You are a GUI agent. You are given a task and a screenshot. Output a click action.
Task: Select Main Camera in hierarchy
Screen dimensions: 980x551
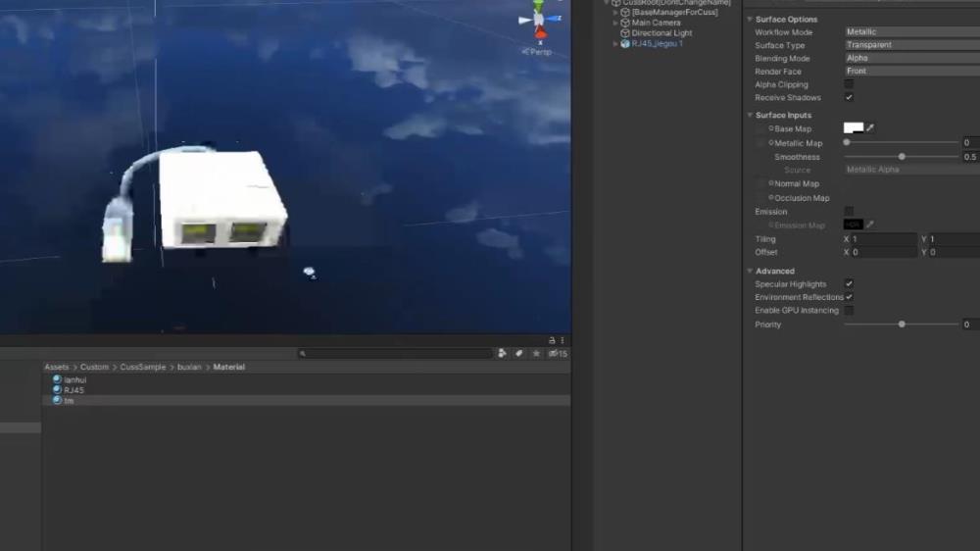(656, 23)
